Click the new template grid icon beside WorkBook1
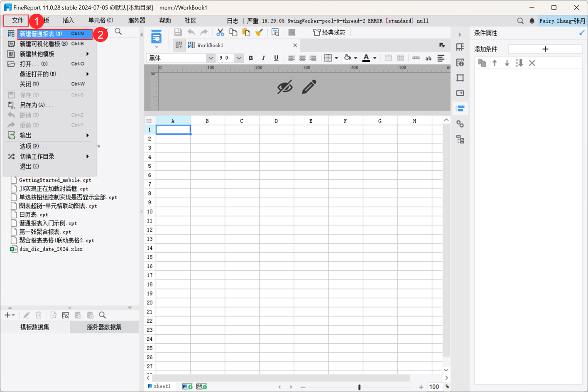 pos(179,45)
